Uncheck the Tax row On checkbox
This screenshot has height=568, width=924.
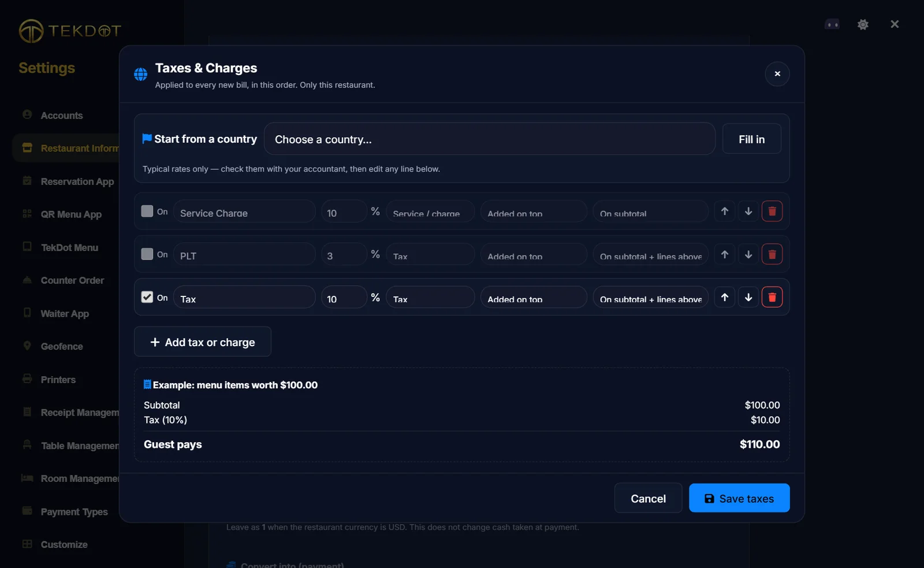(x=147, y=297)
